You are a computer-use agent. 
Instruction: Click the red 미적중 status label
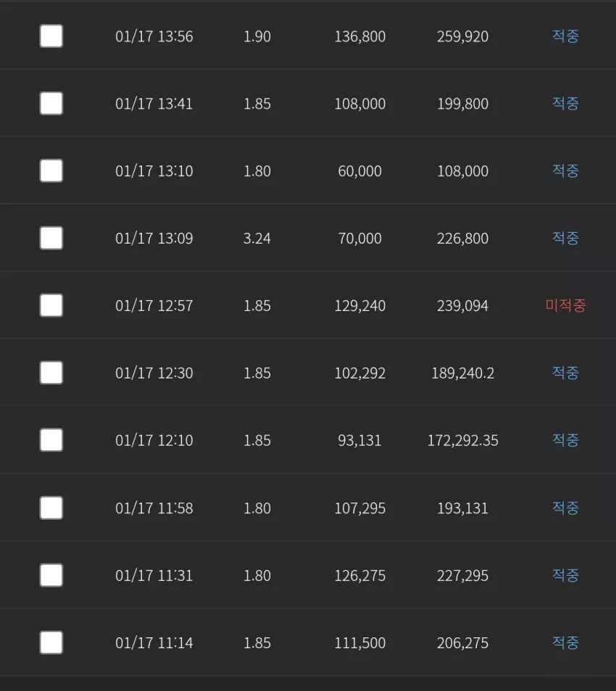pos(565,305)
